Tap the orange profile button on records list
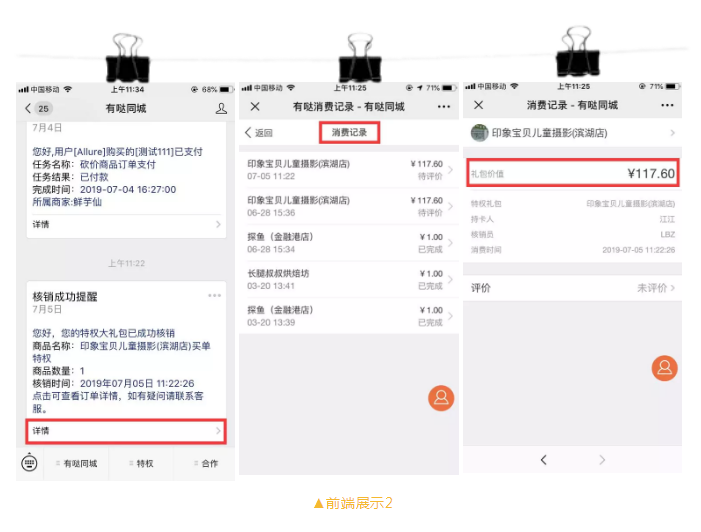Screen dimensions: 701x532 pyautogui.click(x=441, y=398)
